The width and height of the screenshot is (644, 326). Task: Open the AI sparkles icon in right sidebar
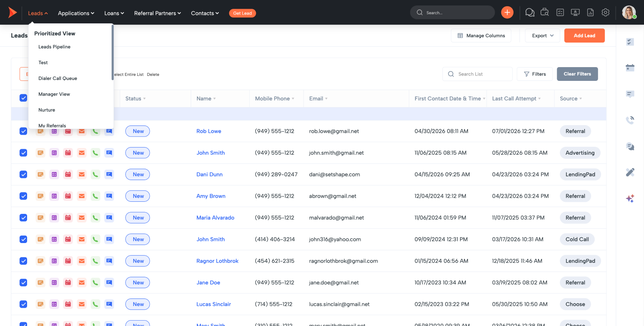[630, 198]
